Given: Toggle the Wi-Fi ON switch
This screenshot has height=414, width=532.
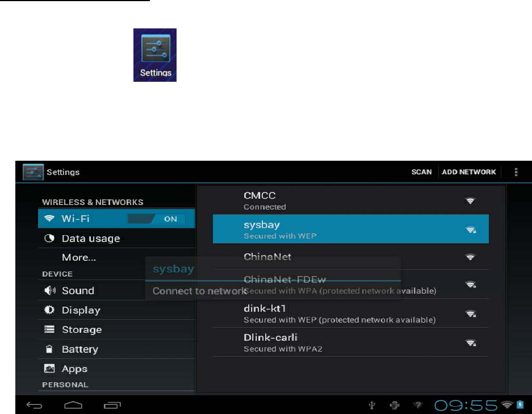Looking at the screenshot, I should 156,219.
